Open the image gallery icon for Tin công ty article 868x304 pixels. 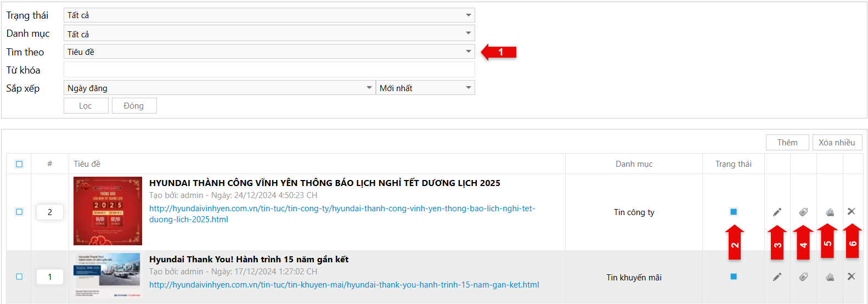[830, 212]
